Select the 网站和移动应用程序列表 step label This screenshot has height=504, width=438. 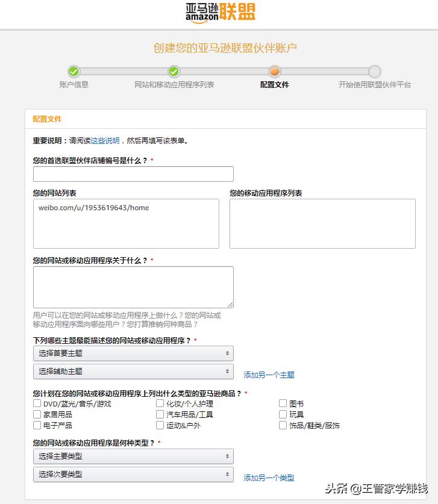(x=174, y=84)
